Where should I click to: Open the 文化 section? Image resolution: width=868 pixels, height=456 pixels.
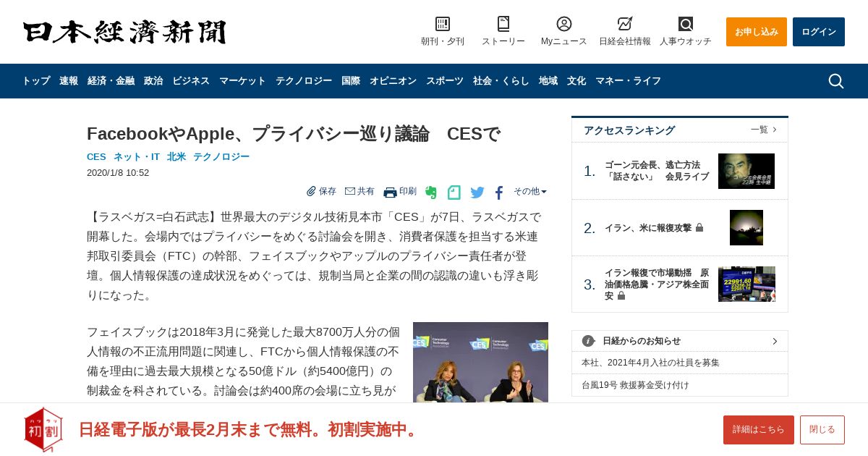pos(576,81)
